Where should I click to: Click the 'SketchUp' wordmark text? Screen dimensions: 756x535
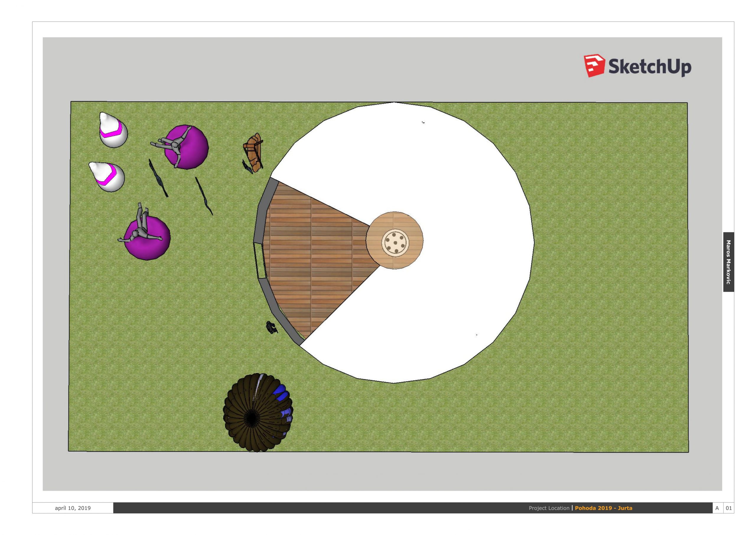650,67
